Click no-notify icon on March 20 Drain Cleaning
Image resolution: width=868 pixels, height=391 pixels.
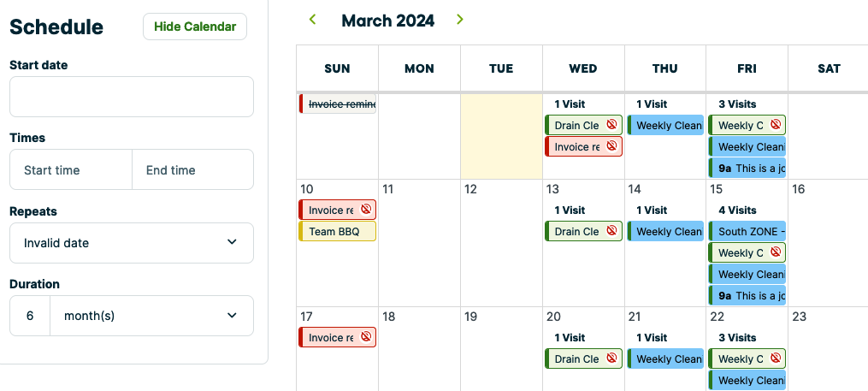point(612,358)
